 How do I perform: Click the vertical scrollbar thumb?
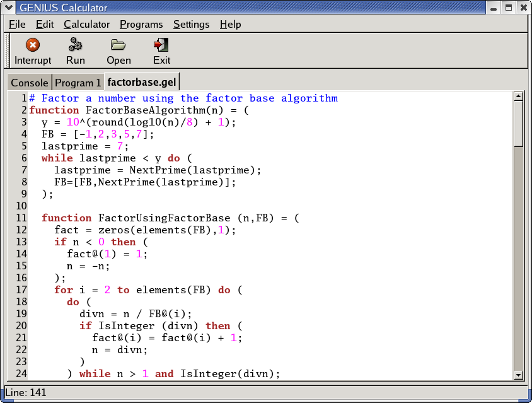518,124
